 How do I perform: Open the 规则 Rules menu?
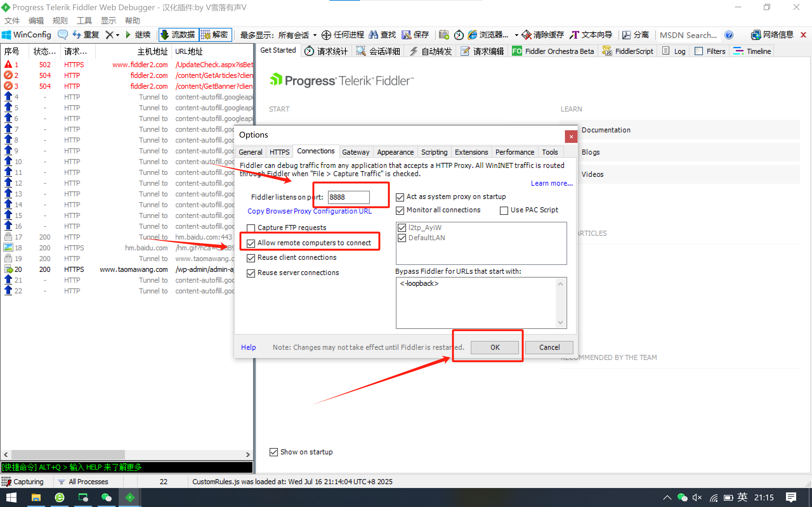point(60,21)
